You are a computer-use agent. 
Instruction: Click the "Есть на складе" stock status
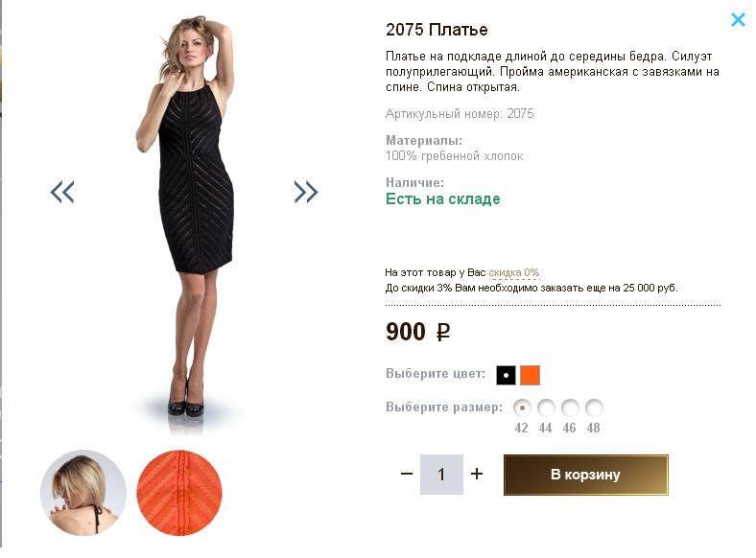point(442,198)
